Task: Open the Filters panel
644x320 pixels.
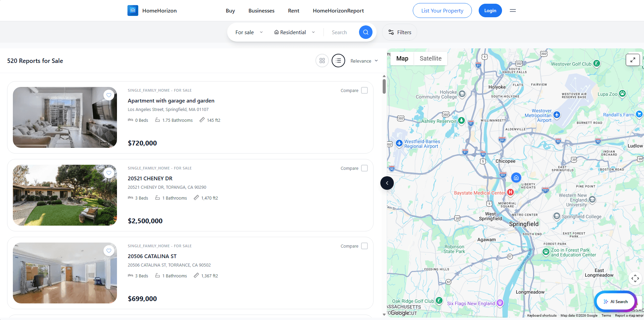Action: tap(400, 32)
